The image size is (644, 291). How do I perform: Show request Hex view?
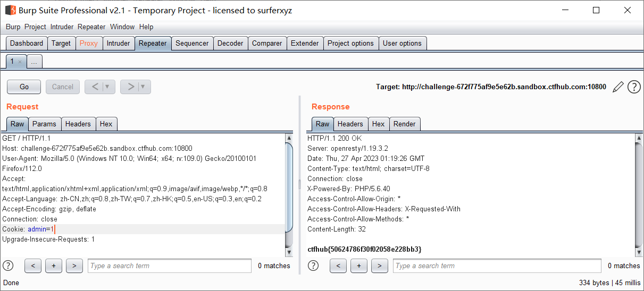click(106, 124)
